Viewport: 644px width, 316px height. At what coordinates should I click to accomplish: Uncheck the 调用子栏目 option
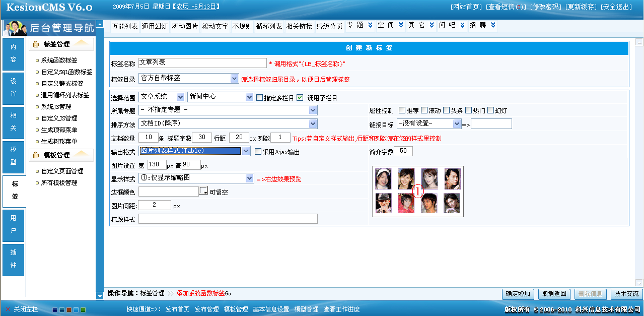point(300,98)
